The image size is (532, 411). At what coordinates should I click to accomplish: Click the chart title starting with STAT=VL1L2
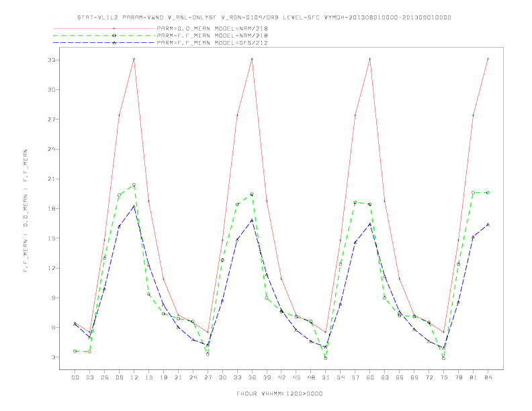tap(264, 17)
